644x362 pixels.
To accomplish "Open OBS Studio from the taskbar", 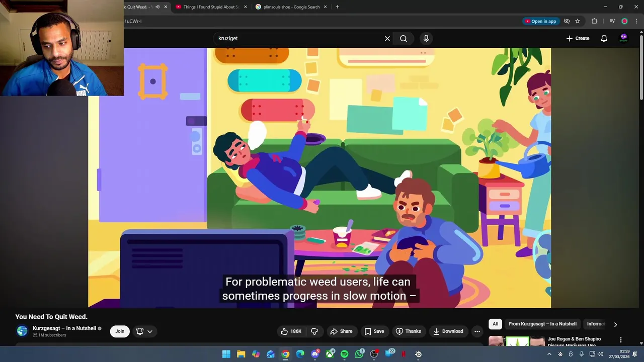I will click(374, 354).
